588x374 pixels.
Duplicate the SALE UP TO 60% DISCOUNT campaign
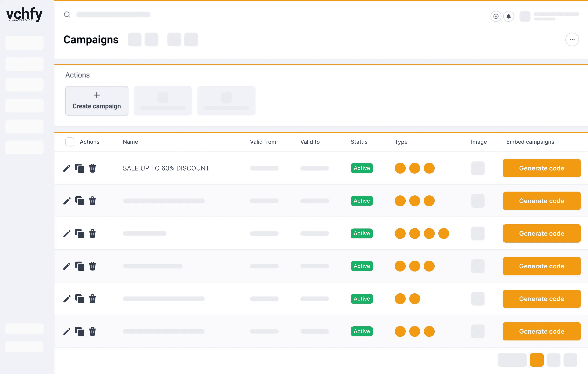click(x=80, y=168)
